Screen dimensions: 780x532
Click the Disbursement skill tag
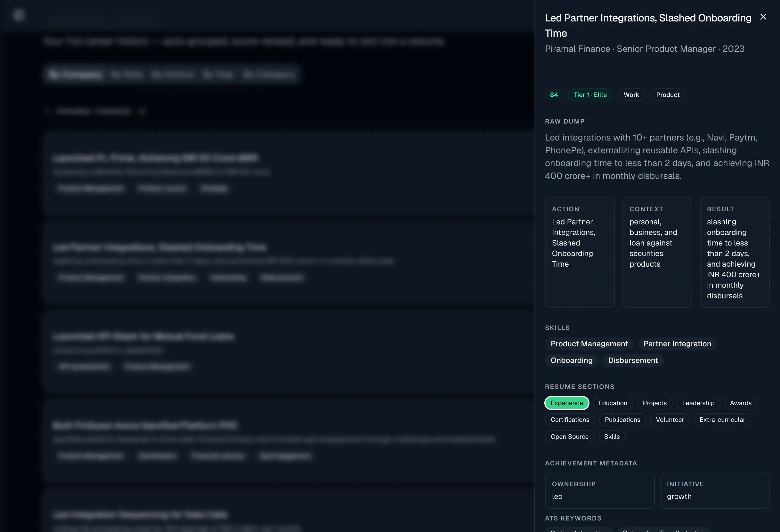click(x=633, y=360)
